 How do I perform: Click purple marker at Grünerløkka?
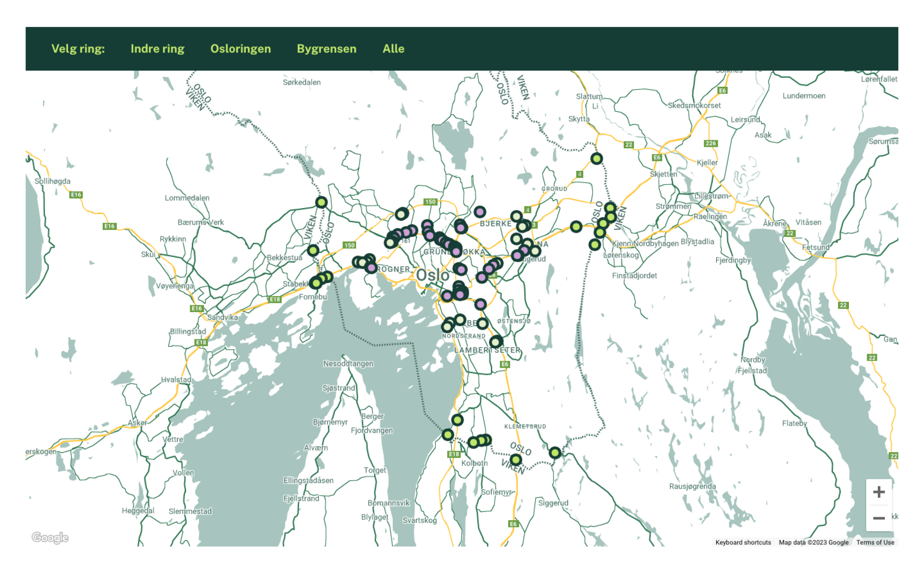[456, 251]
